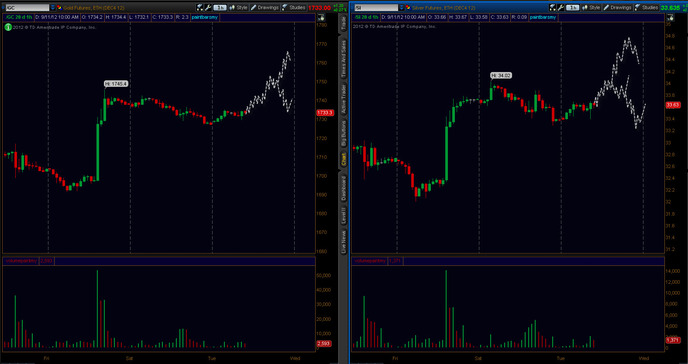Click the color link icon next to /GC symbol
Image resolution: width=688 pixels, height=364 pixels.
[x=59, y=7]
